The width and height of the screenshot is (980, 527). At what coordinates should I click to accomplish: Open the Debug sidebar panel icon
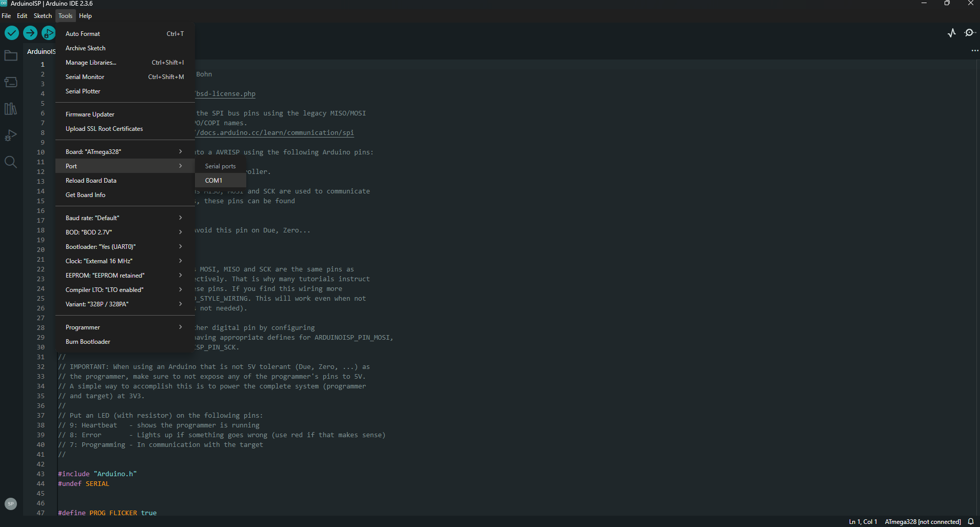(11, 135)
